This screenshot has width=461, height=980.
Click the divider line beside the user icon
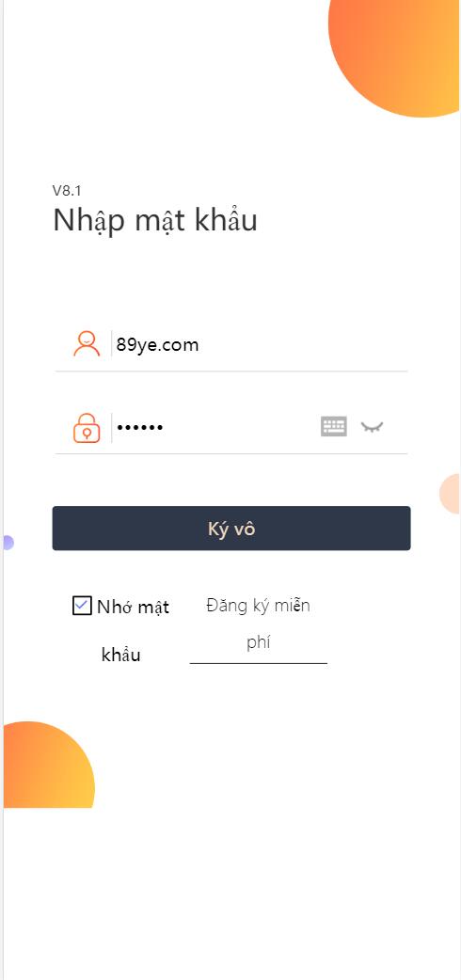(111, 343)
